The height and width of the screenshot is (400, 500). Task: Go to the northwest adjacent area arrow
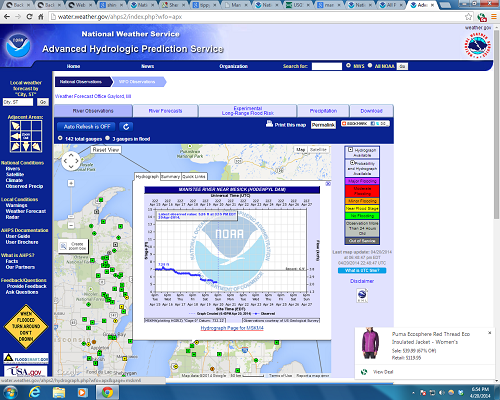pos(15,126)
